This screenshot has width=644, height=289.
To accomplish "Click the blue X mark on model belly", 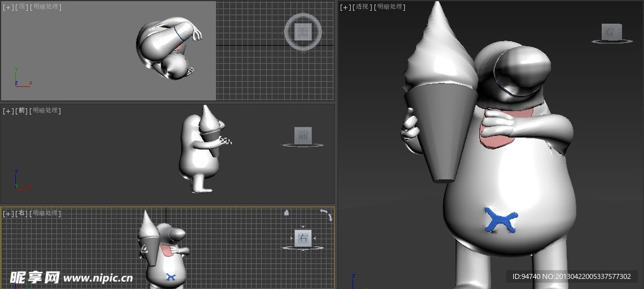I will click(x=500, y=221).
